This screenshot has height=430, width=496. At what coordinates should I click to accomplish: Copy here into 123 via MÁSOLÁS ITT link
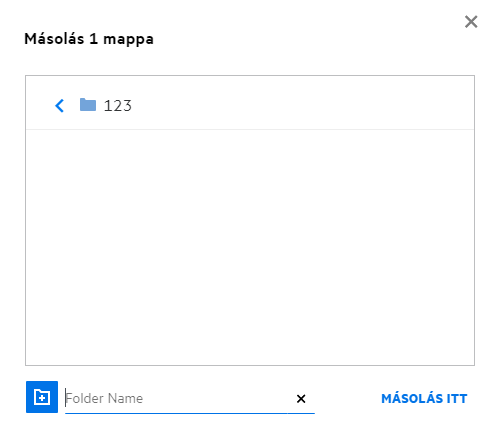point(424,398)
